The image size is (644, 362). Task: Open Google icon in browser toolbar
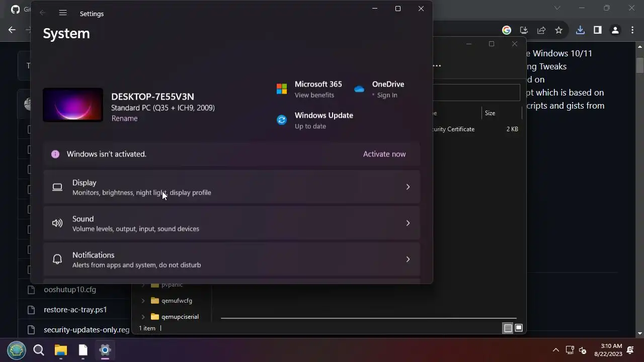[x=507, y=30]
